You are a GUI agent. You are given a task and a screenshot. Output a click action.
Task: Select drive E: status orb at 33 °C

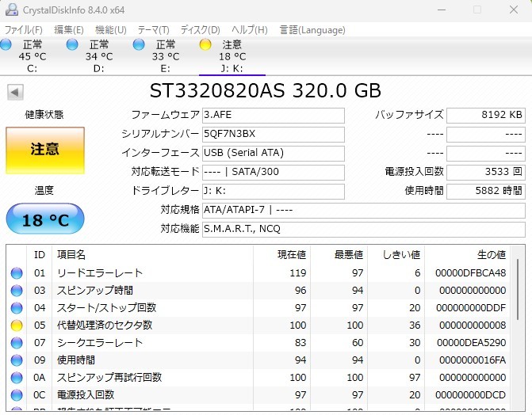pyautogui.click(x=139, y=44)
